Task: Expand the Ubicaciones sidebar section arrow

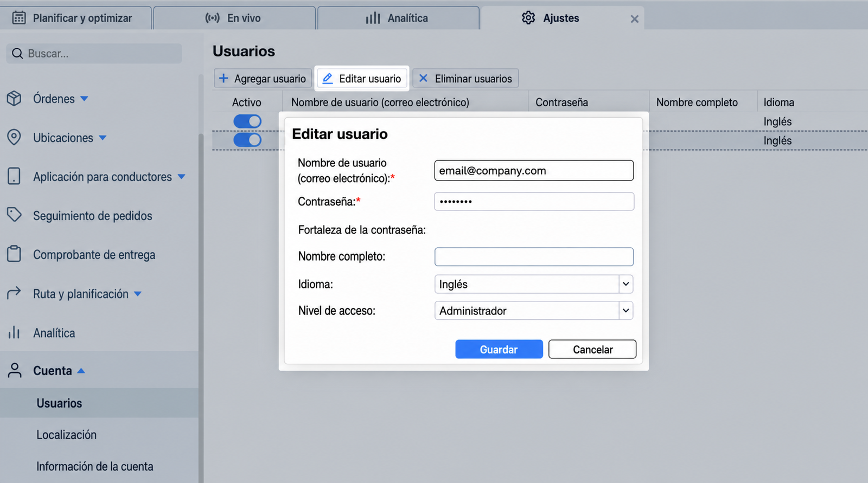Action: 103,138
